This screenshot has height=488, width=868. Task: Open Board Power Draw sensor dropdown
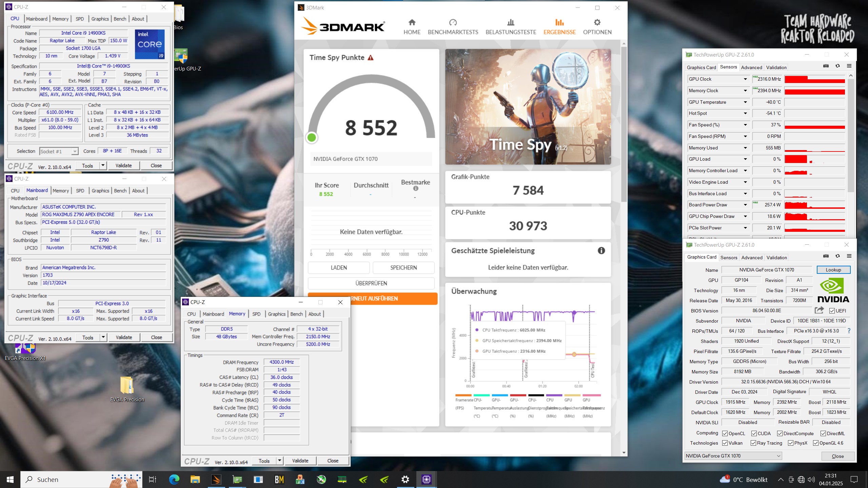tap(745, 205)
